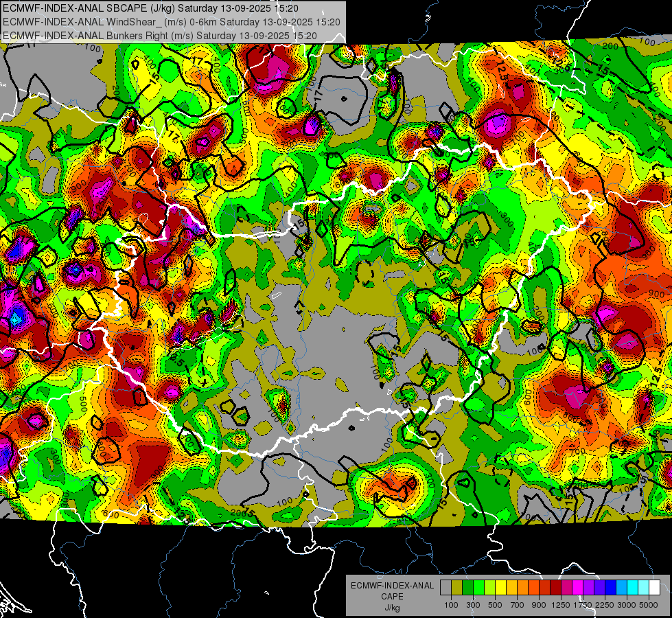Click the gray swatch in CAPE legend

click(x=445, y=587)
